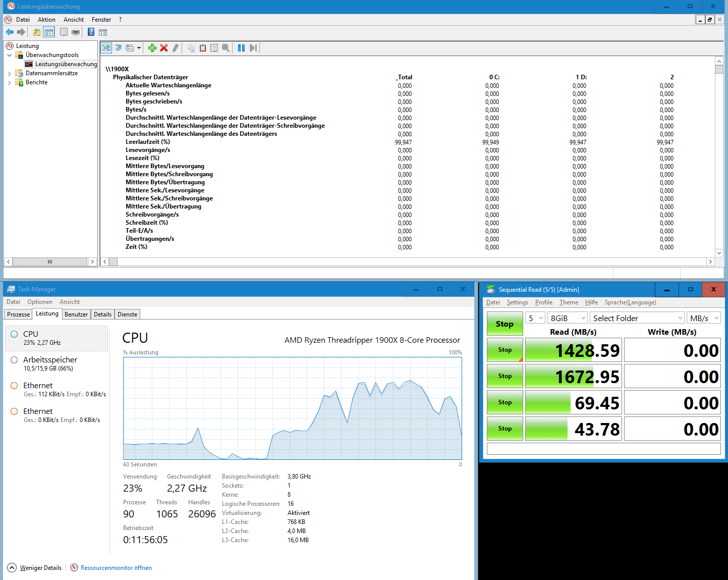Screen dimensions: 728x580
Task: Click the Highlight pencil icon
Action: pos(176,48)
